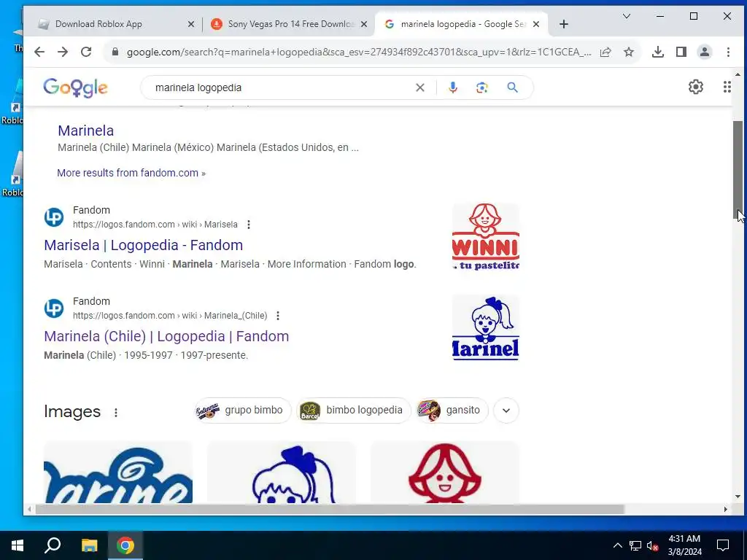747x560 pixels.
Task: Open Google apps grid
Action: pyautogui.click(x=727, y=87)
